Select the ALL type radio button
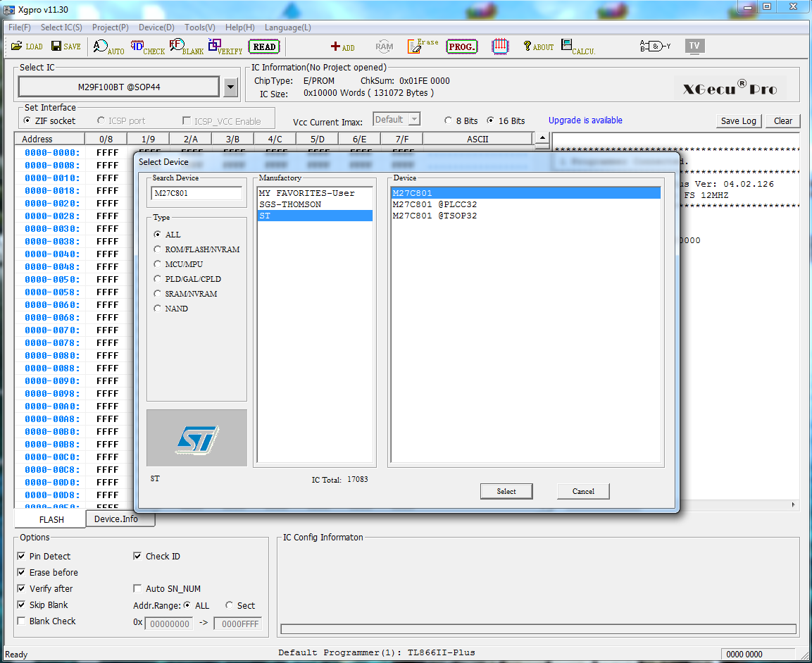Screen dimensions: 812x663 (x=158, y=234)
